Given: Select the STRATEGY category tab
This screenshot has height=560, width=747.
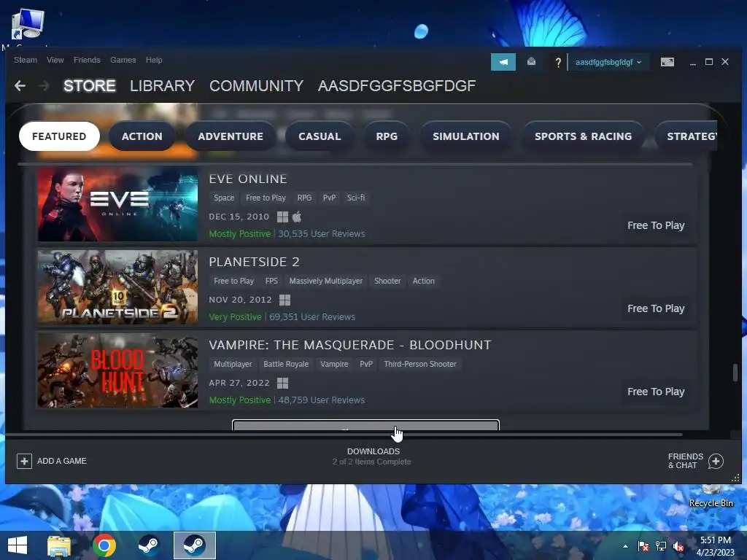Looking at the screenshot, I should pyautogui.click(x=686, y=136).
